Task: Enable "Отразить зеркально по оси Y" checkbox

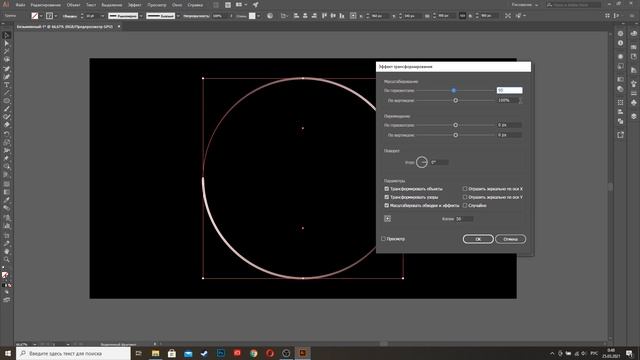Action: click(x=464, y=197)
